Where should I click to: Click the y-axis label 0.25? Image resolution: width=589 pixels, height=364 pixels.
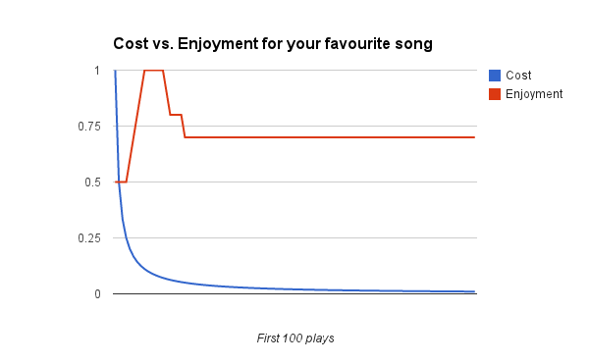pyautogui.click(x=89, y=238)
